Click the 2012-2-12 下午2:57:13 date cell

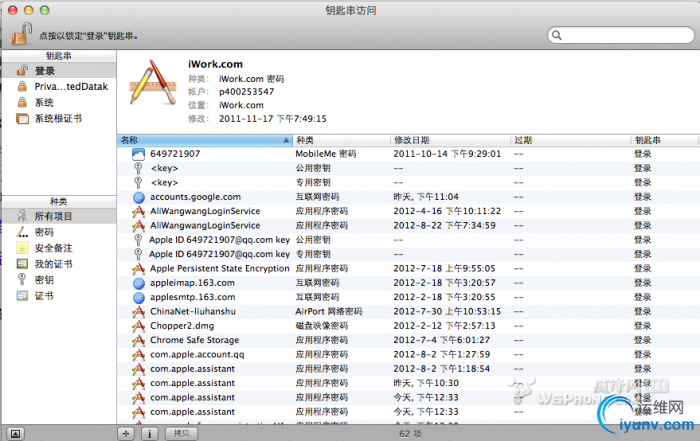tap(444, 326)
